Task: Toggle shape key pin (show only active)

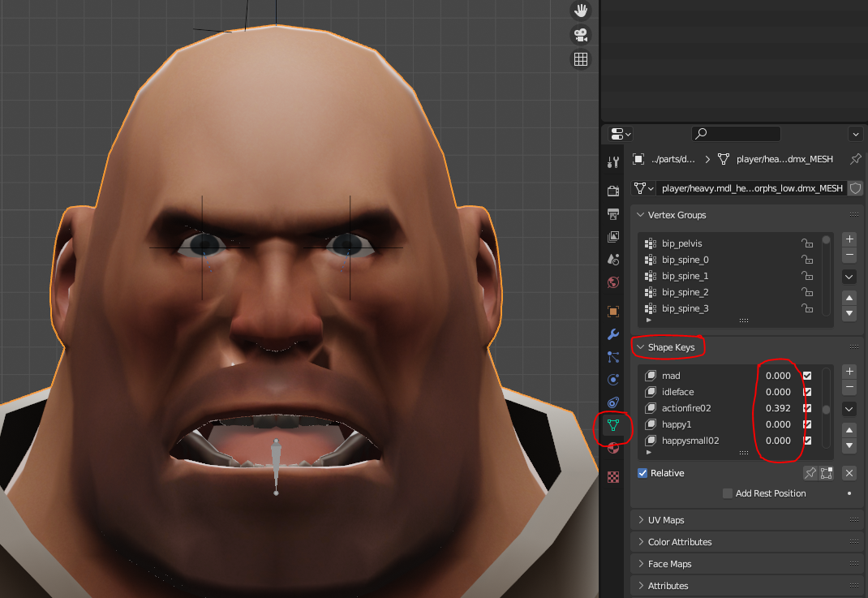Action: [x=810, y=473]
